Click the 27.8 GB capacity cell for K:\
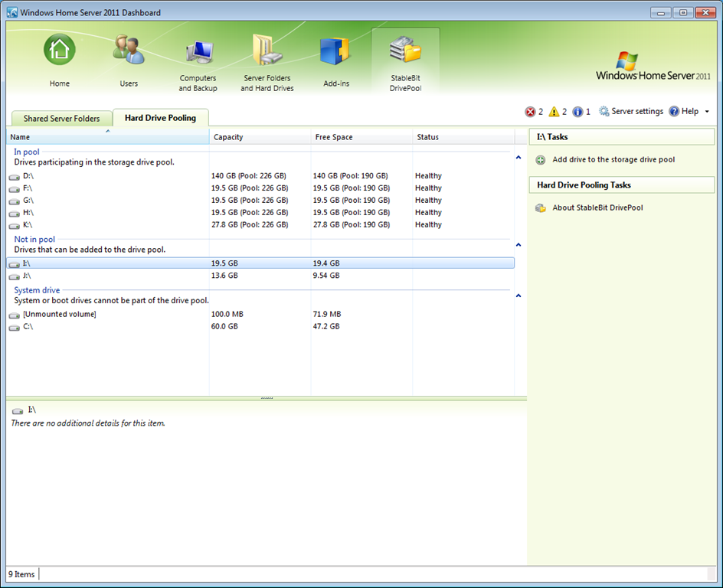The height and width of the screenshot is (588, 723). click(250, 225)
